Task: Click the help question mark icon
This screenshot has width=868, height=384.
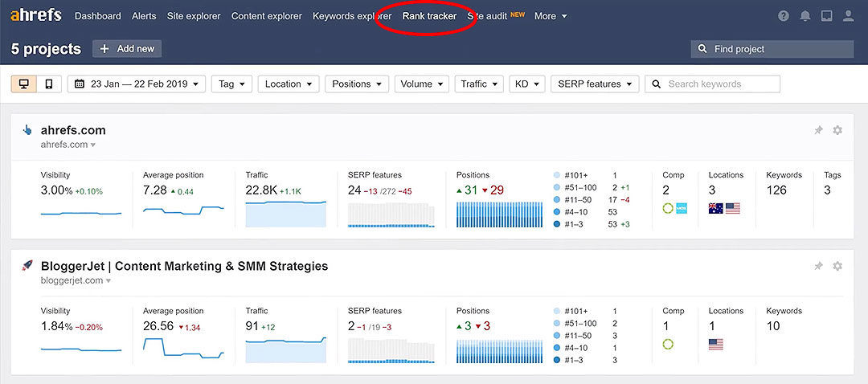Action: tap(784, 16)
